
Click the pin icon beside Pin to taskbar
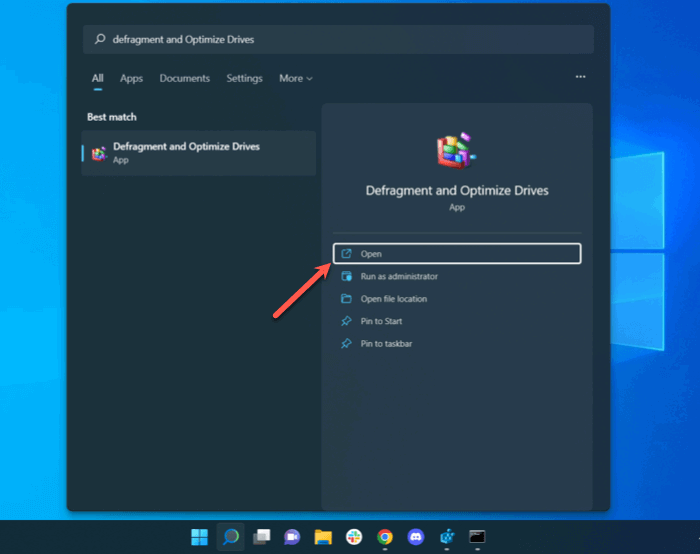tap(346, 343)
